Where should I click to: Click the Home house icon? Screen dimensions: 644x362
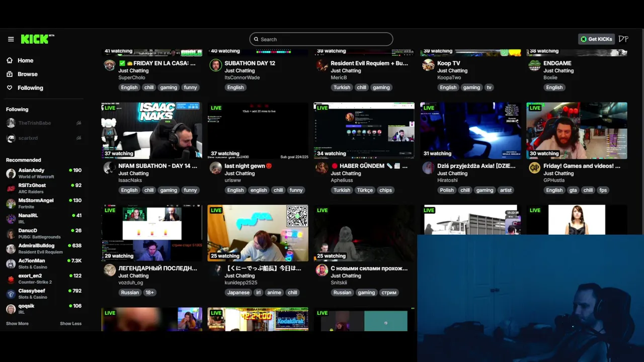pyautogui.click(x=10, y=60)
